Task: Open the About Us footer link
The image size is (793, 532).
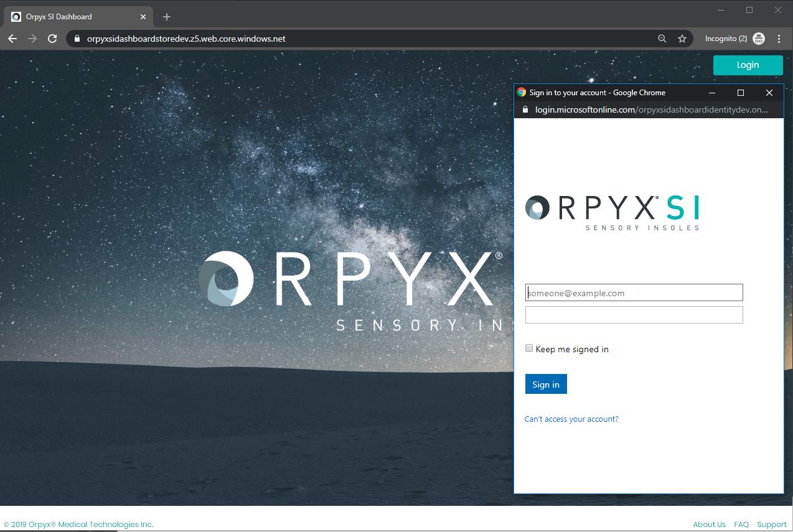Action: click(x=709, y=525)
